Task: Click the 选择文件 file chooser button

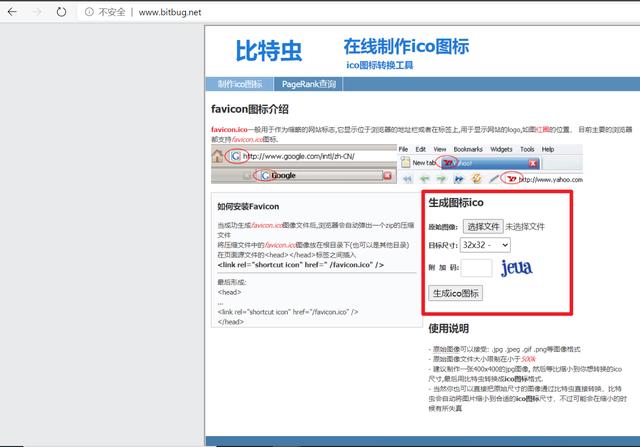Action: 483,227
